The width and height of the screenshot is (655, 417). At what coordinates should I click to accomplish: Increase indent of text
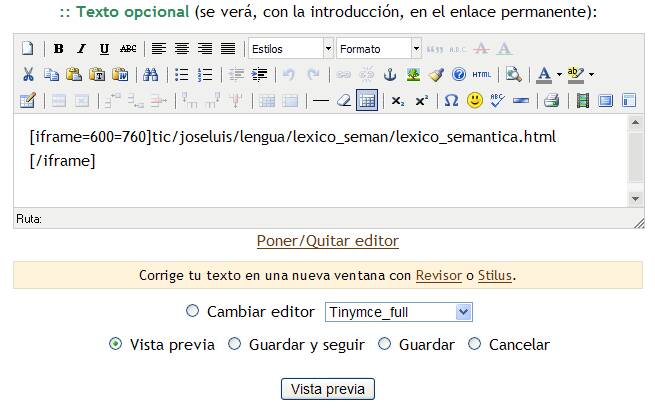259,75
